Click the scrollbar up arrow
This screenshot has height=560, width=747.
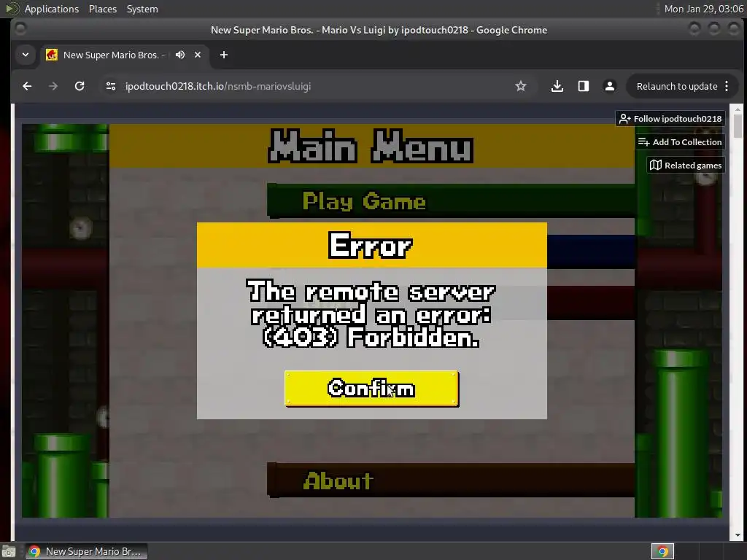[x=738, y=109]
